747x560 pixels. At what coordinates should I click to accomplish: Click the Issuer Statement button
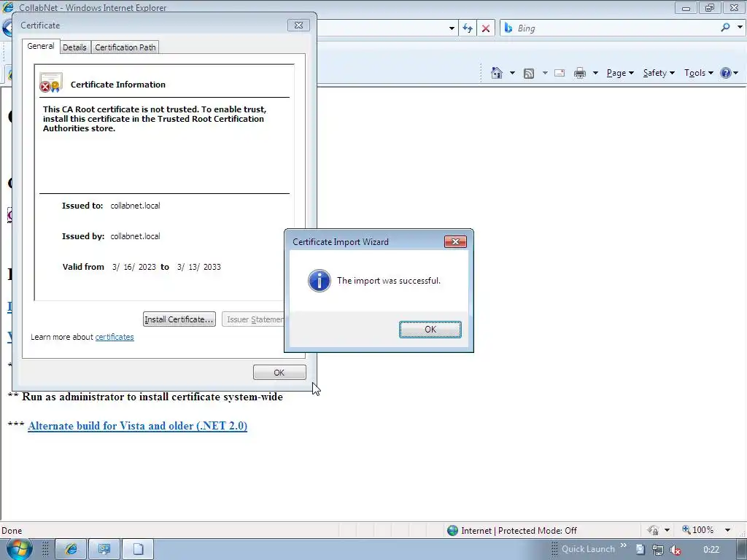click(253, 319)
